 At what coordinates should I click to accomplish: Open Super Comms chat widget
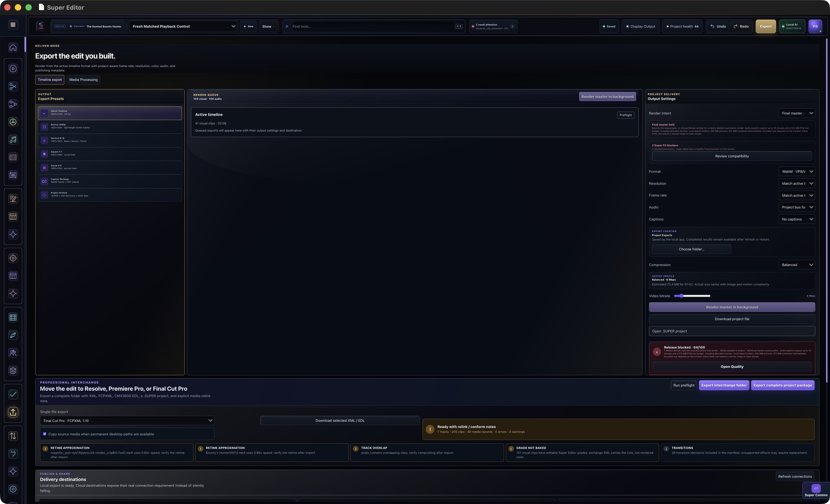point(816,491)
